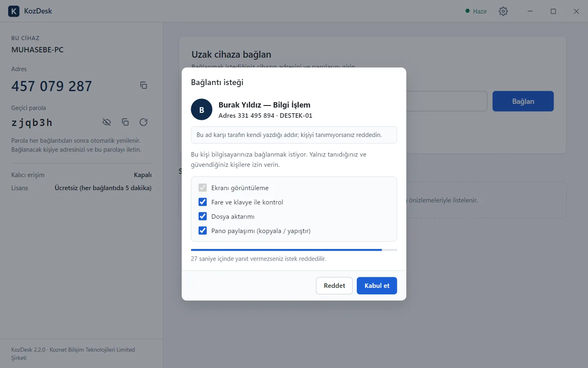This screenshot has height=368, width=588.
Task: Click the Bağlantı isteği dialog title
Action: [217, 82]
